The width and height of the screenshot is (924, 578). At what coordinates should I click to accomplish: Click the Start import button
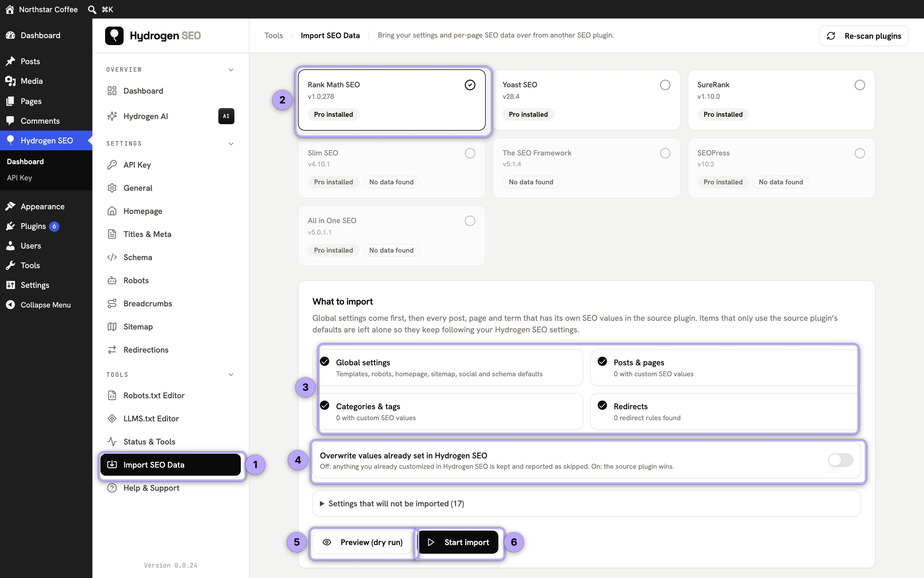(x=458, y=542)
